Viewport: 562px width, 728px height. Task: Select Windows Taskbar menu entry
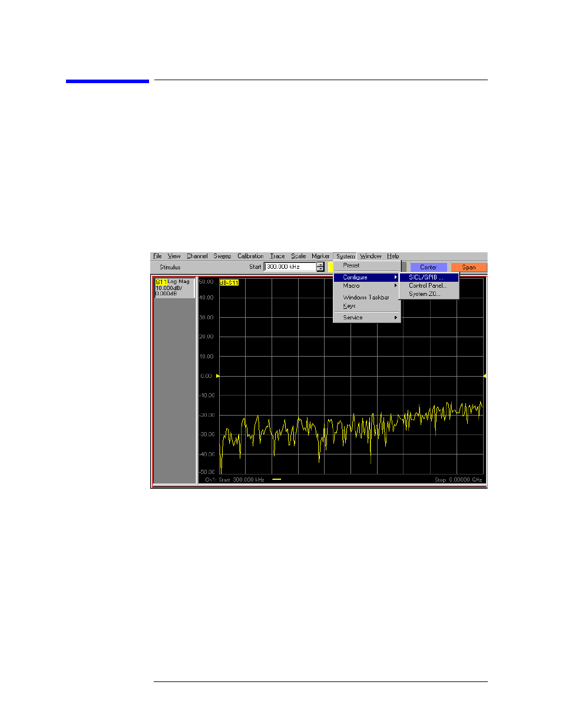pos(367,298)
